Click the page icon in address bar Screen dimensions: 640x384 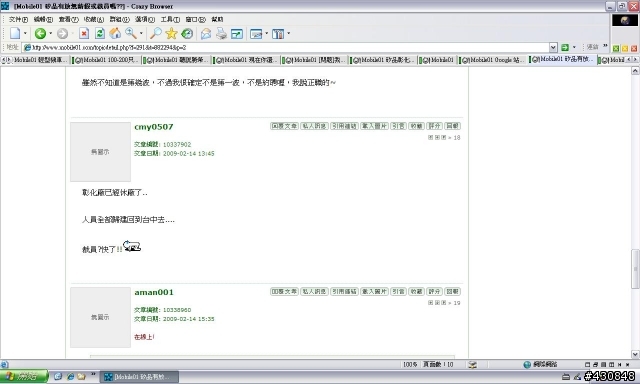27,47
